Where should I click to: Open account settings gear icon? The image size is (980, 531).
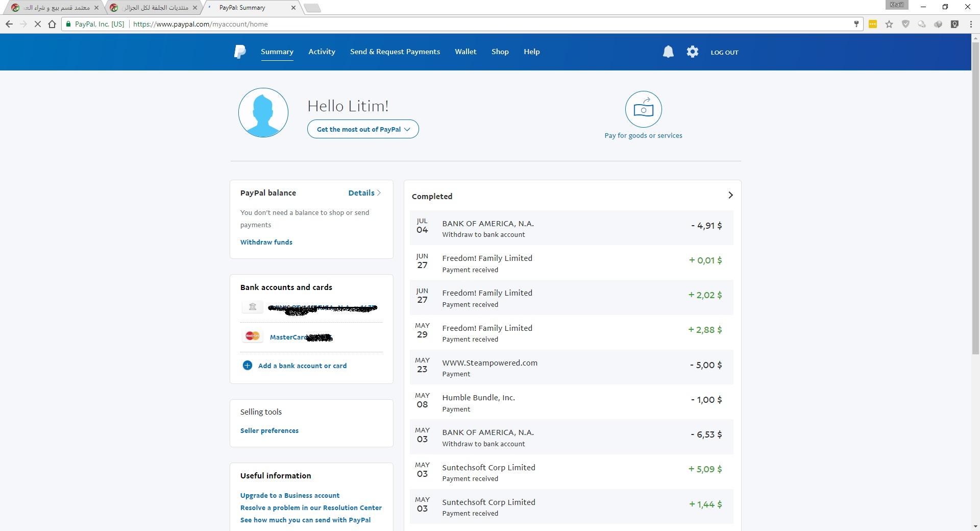point(692,52)
